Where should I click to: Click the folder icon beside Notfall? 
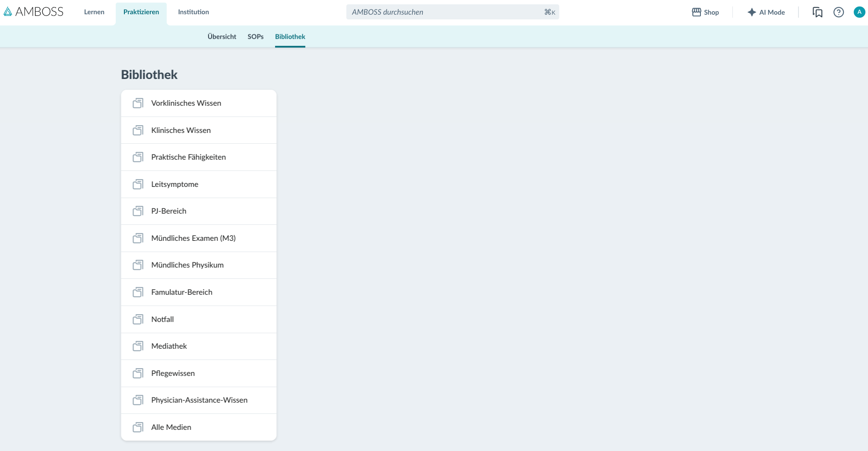[138, 319]
